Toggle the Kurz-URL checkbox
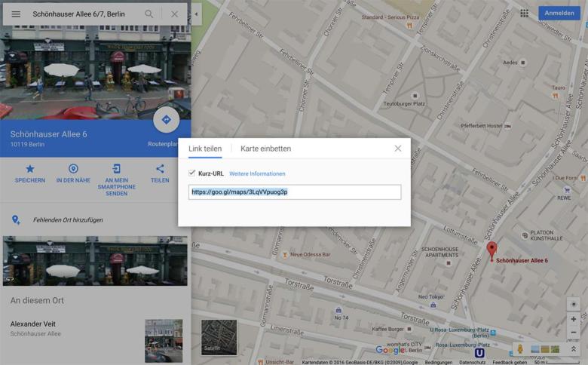The height and width of the screenshot is (365, 588). coord(191,173)
